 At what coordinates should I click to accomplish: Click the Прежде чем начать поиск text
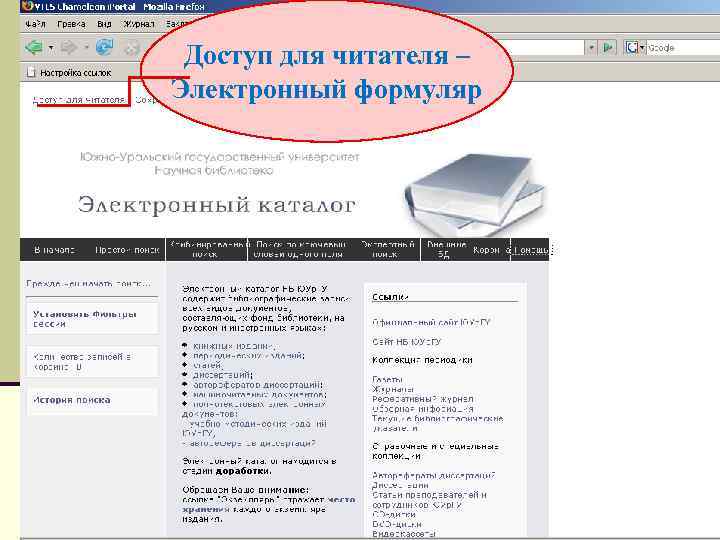tap(88, 283)
